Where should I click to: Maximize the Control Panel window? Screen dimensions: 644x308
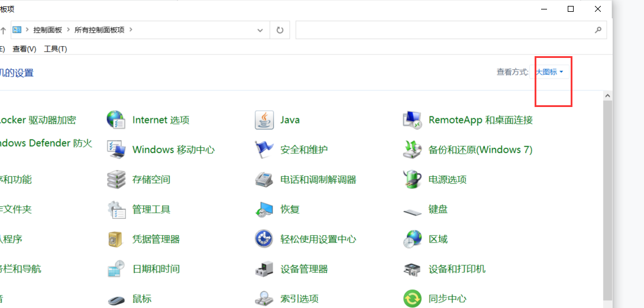(x=571, y=9)
